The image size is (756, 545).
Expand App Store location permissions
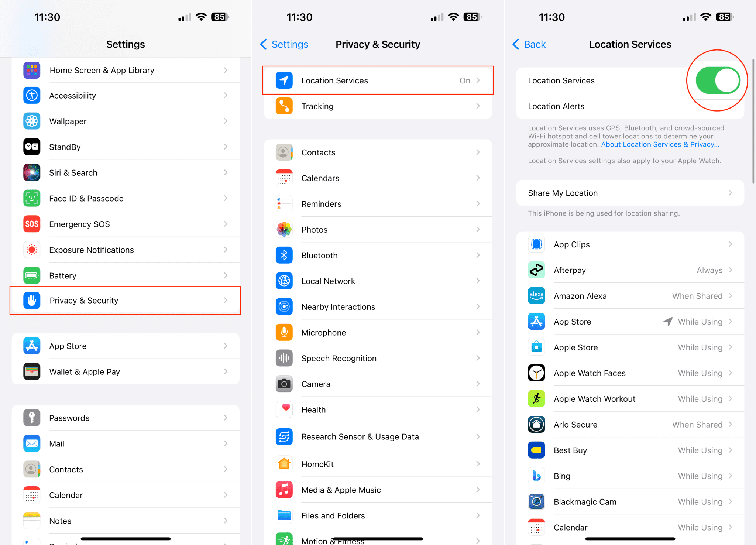[x=630, y=321]
